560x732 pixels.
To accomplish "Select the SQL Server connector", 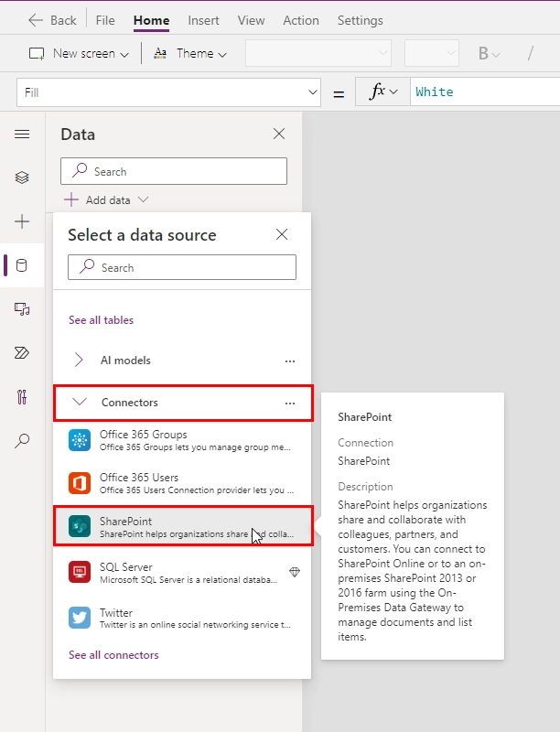I will pos(182,573).
